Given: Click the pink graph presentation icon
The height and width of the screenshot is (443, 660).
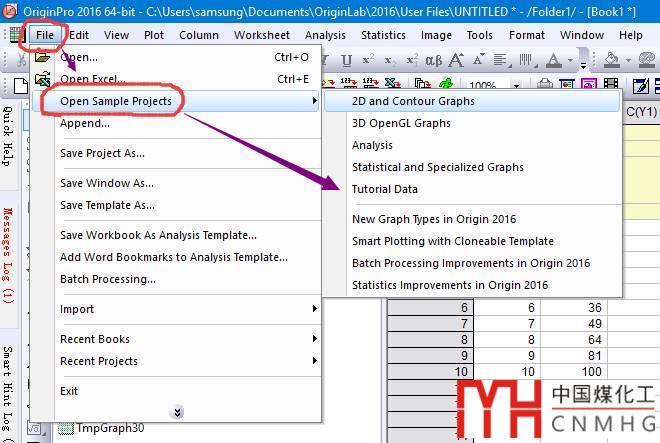Looking at the screenshot, I should tap(589, 83).
